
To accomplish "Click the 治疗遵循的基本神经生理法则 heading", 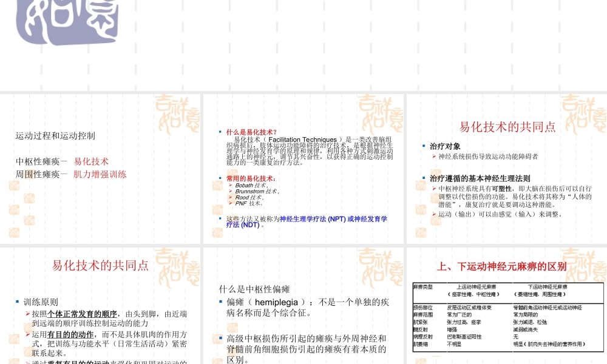I will (x=480, y=178).
